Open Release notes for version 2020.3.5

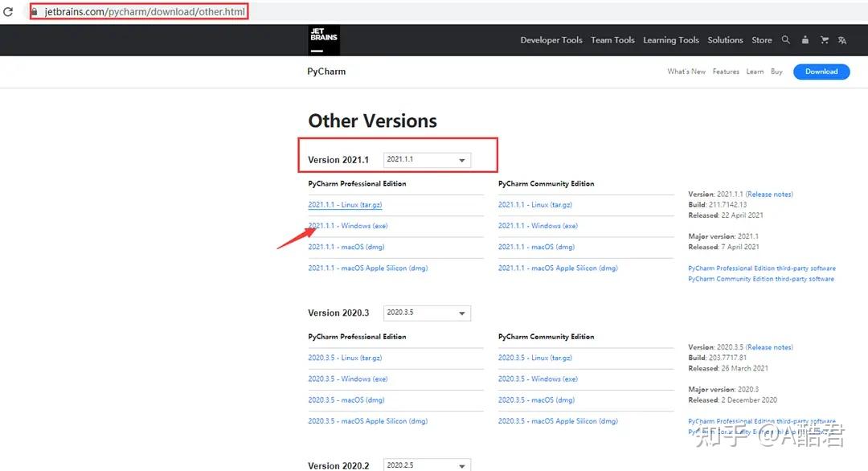[x=769, y=347]
